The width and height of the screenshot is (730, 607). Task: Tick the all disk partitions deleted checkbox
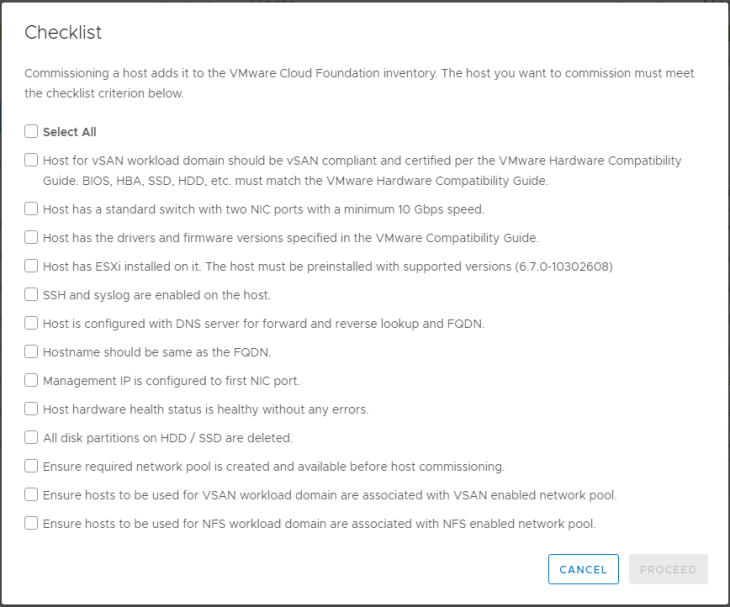(x=32, y=437)
